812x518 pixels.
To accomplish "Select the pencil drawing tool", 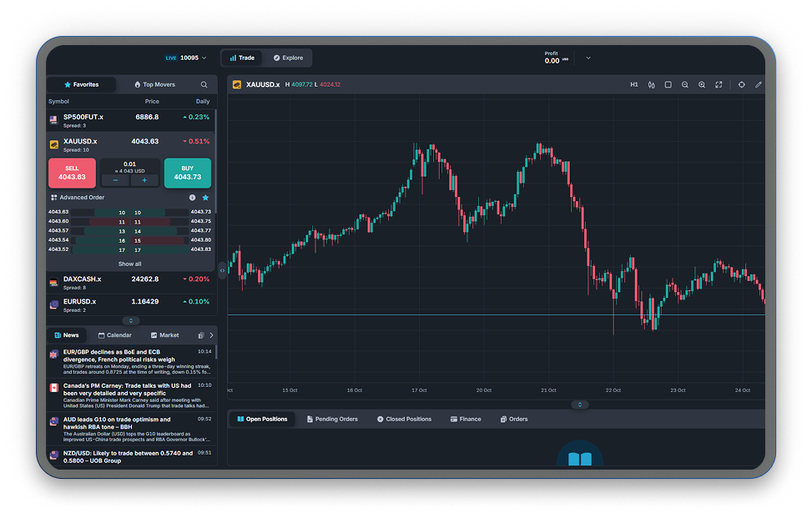I will (759, 84).
